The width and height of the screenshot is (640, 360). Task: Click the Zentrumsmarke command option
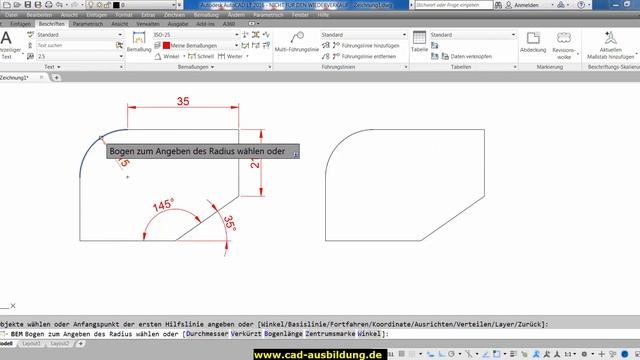(x=330, y=334)
